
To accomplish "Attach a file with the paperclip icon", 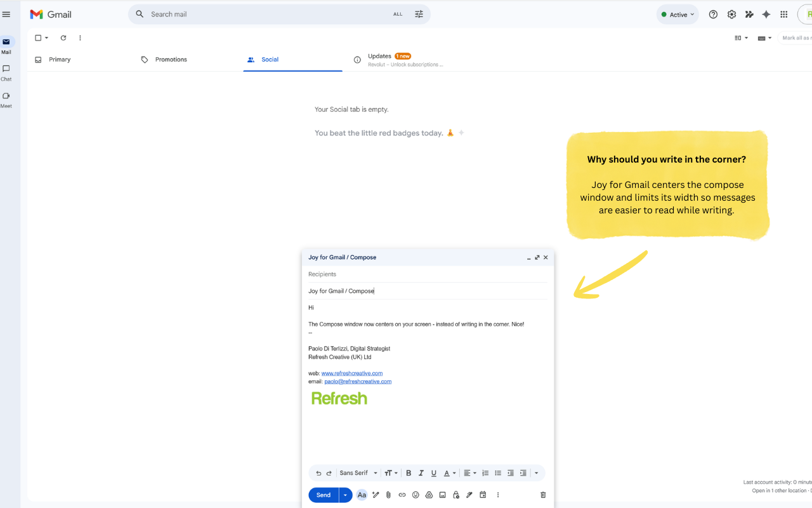I will point(388,495).
